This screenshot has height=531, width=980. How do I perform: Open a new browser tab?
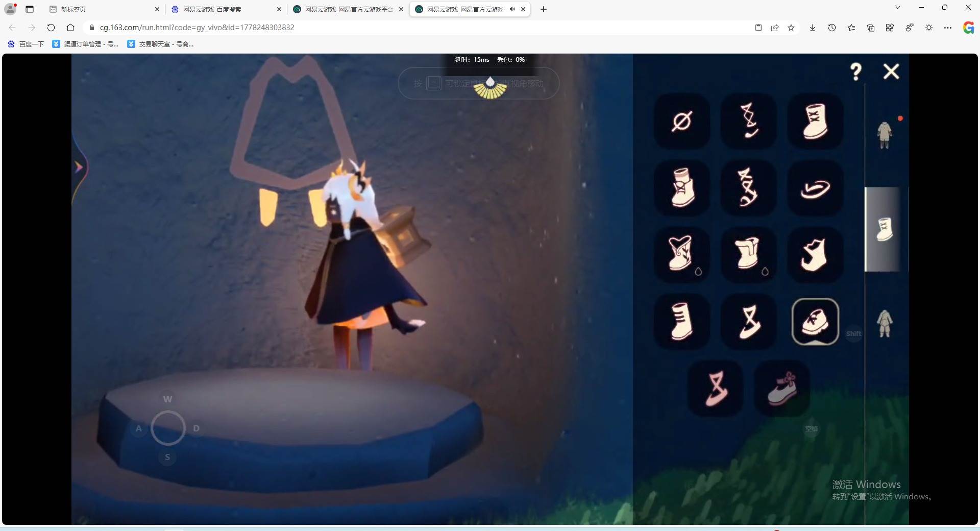[x=544, y=9]
